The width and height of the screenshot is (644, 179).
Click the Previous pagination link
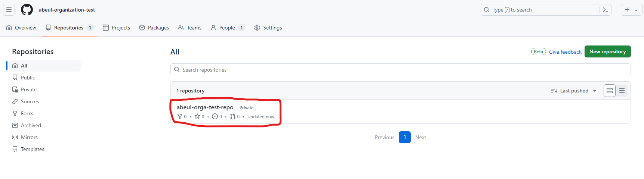click(x=385, y=137)
